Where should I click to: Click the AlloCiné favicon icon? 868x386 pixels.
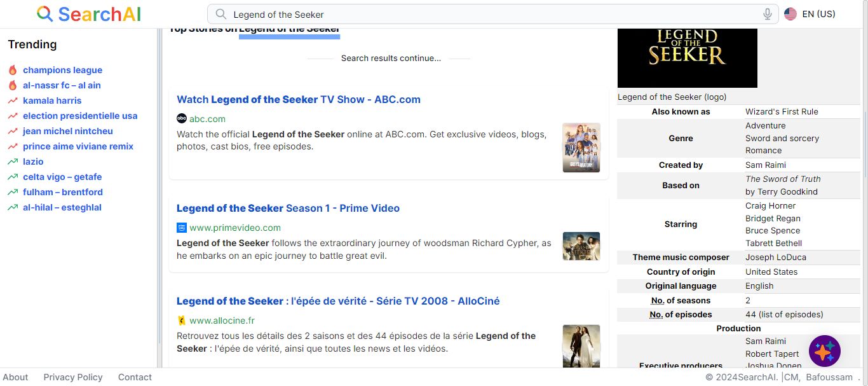[182, 321]
